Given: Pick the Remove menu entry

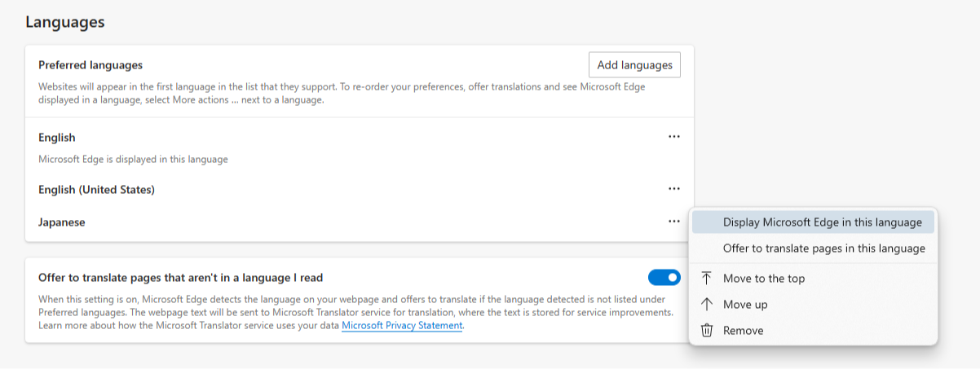Looking at the screenshot, I should point(743,330).
